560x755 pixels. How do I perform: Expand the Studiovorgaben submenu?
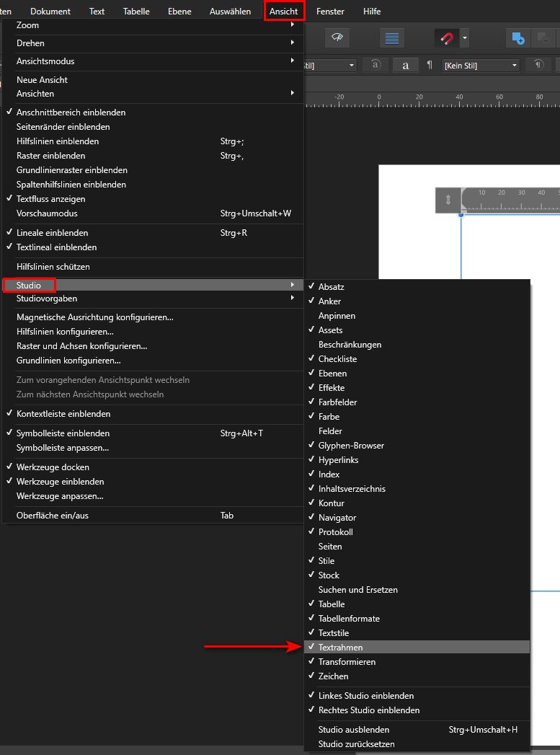153,299
